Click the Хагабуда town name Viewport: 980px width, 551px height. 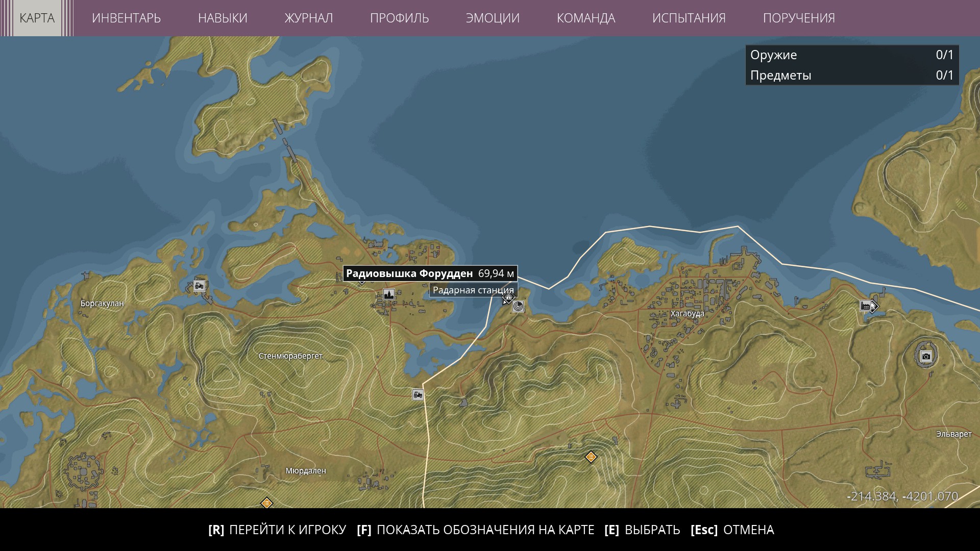coord(687,314)
